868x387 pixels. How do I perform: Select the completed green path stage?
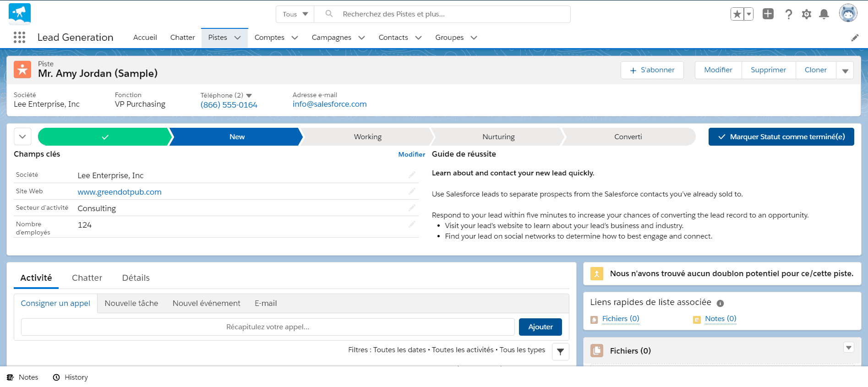point(105,136)
